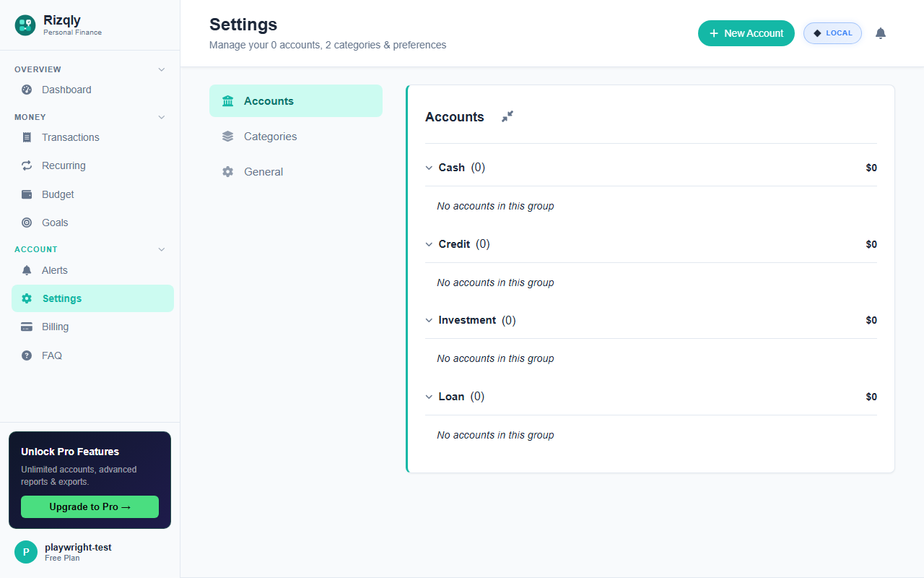
Task: Click the New Account button
Action: pos(746,33)
